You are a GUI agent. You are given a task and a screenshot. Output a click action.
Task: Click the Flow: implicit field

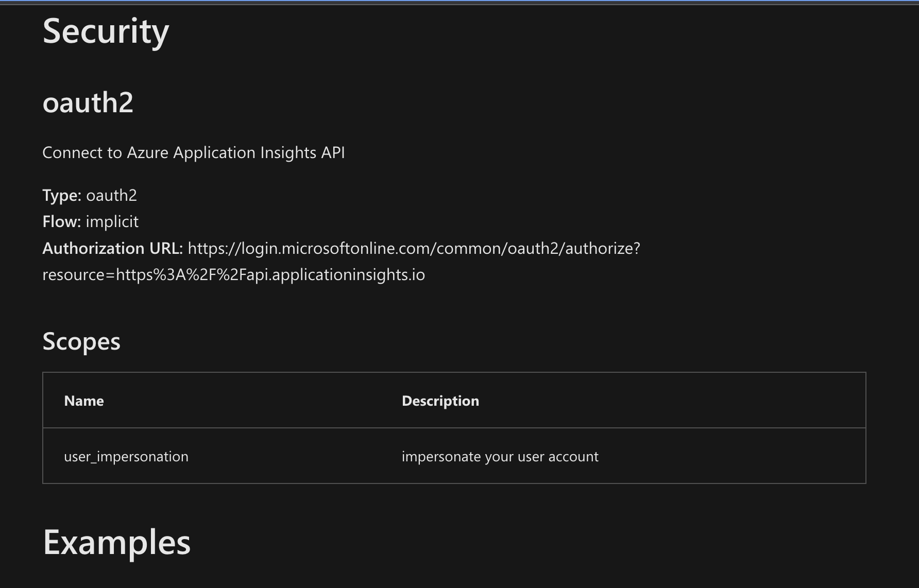point(91,221)
